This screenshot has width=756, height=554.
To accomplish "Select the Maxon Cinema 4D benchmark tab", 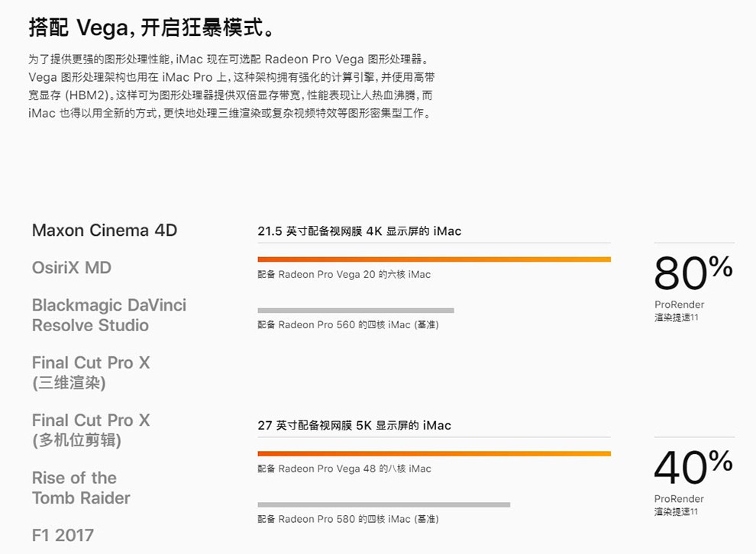I will click(105, 230).
